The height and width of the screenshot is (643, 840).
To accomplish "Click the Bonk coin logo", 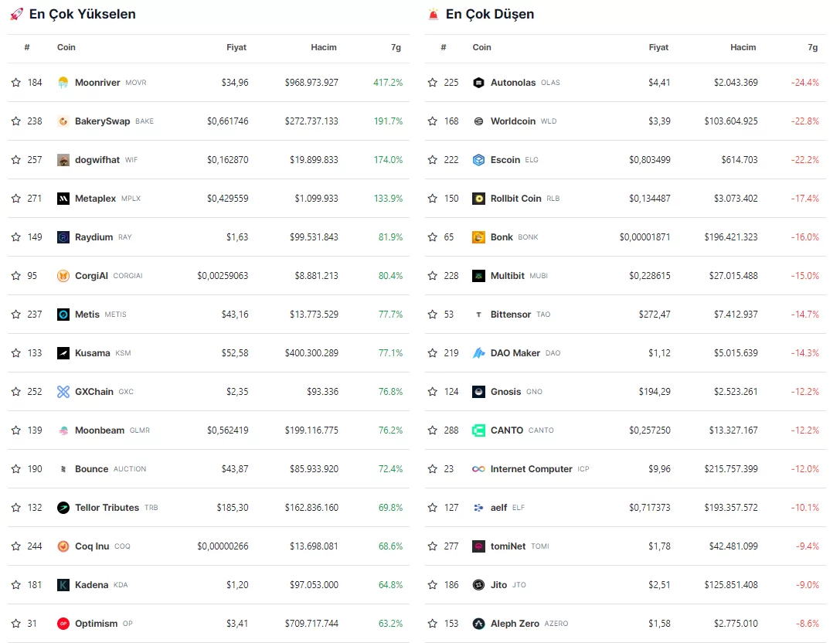I will [478, 237].
